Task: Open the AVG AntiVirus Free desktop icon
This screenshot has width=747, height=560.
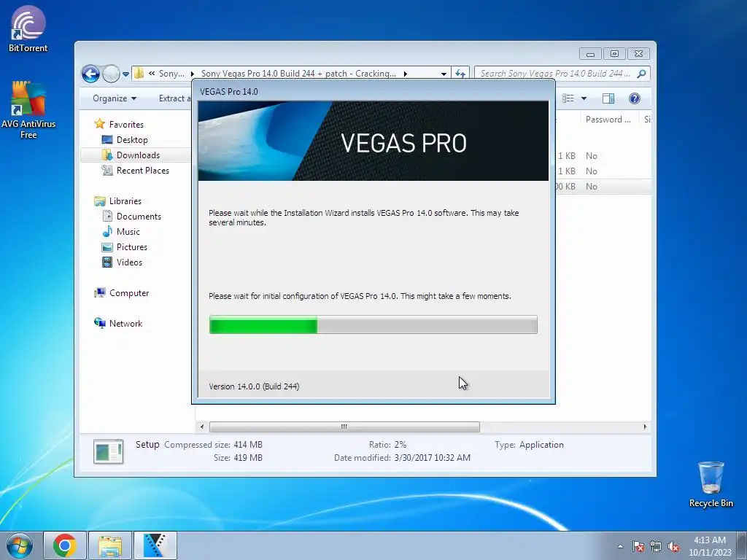Action: click(28, 109)
